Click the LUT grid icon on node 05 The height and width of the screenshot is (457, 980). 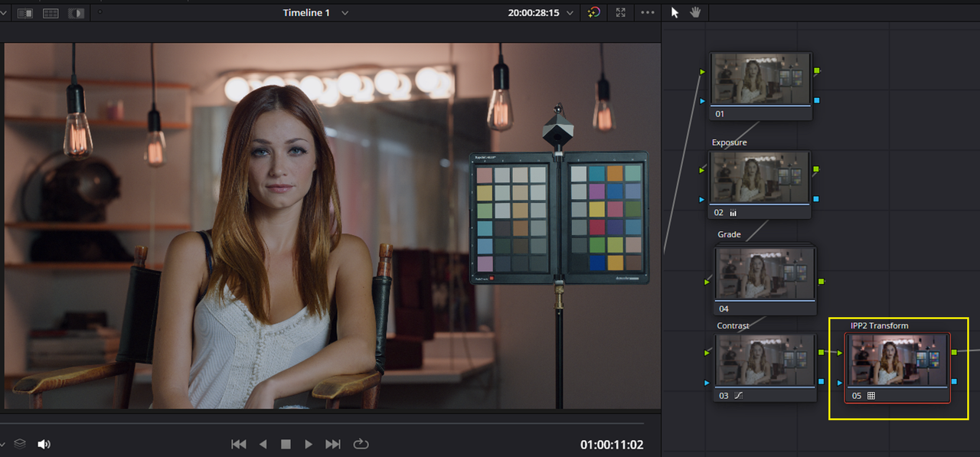click(x=871, y=396)
